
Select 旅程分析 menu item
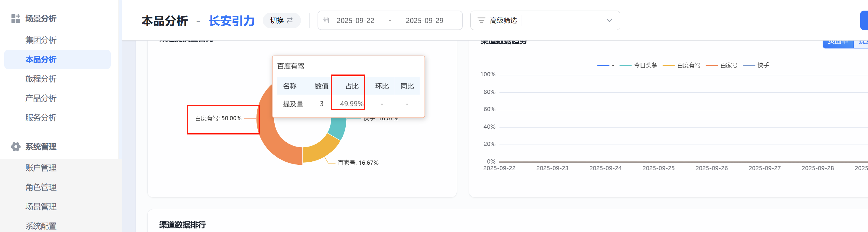(41, 79)
